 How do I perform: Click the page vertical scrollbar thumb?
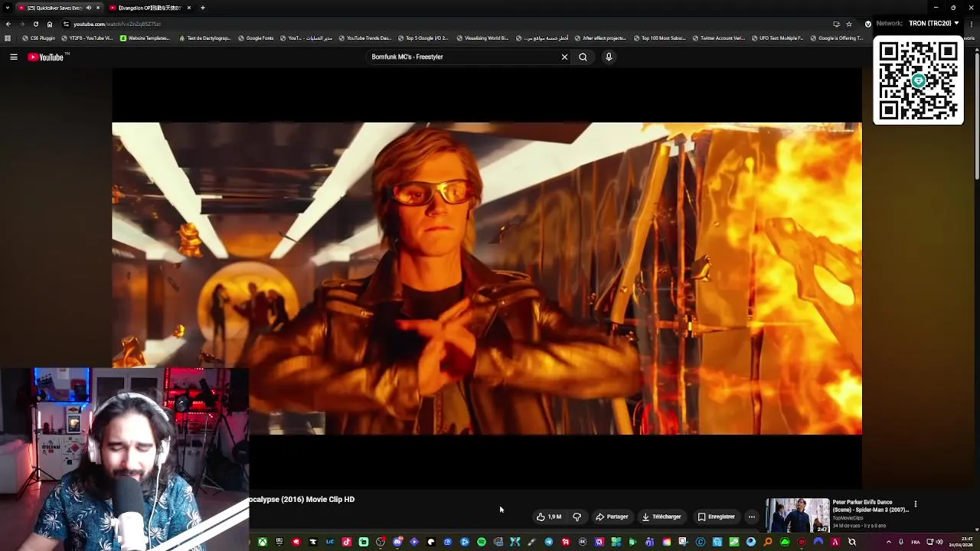(976, 115)
